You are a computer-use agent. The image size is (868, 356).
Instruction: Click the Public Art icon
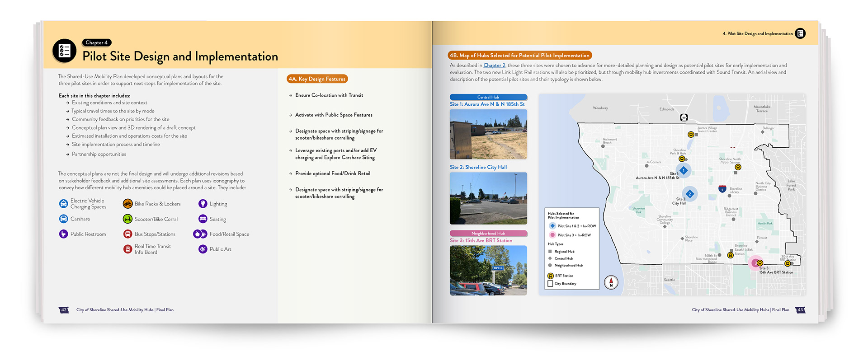[203, 249]
